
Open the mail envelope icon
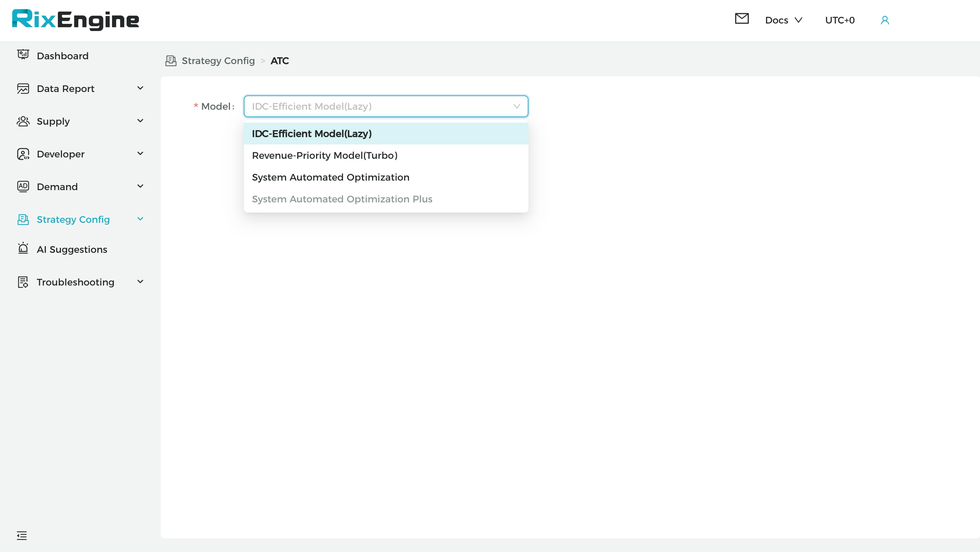coord(741,18)
